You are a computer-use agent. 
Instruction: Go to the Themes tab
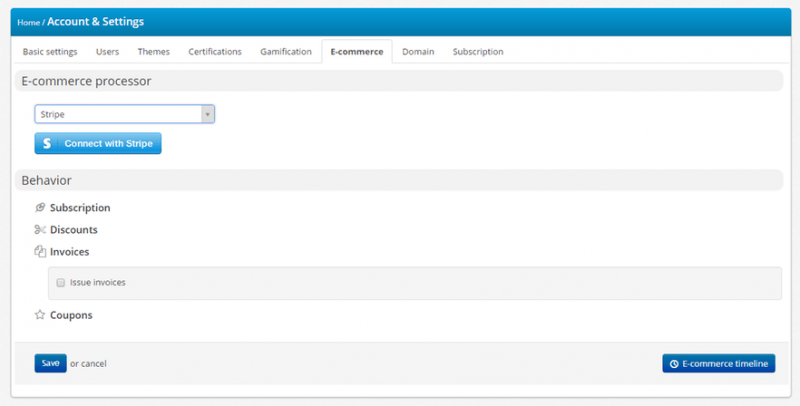[x=154, y=52]
